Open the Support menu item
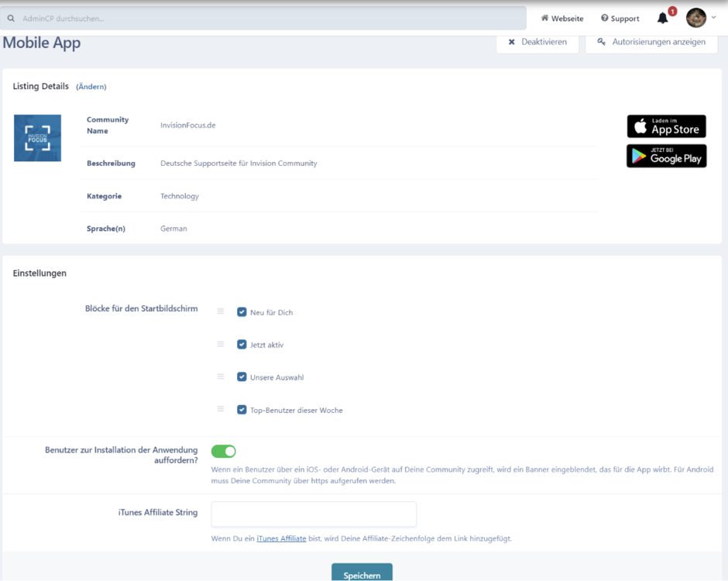Image resolution: width=728 pixels, height=581 pixels. point(620,19)
